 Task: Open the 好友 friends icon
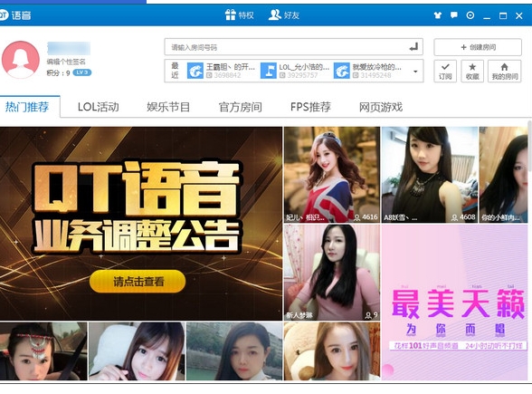tap(274, 14)
